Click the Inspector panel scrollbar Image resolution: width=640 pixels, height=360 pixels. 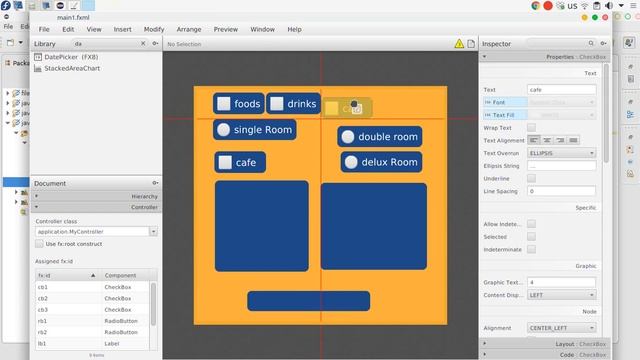606,113
